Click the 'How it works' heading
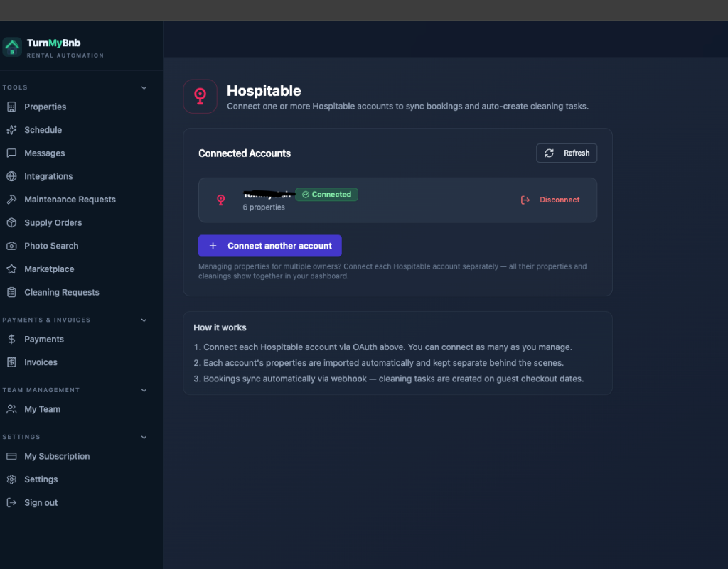The image size is (728, 569). [x=220, y=327]
